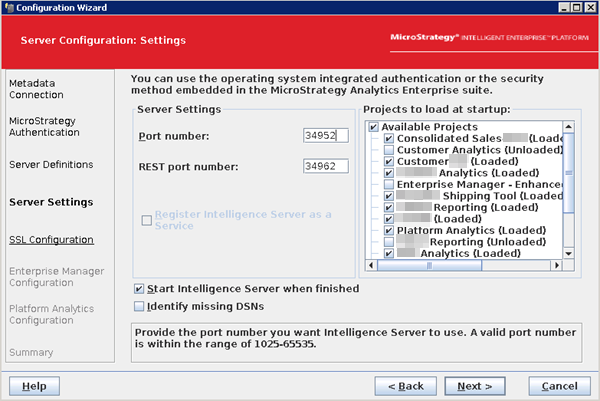
Task: Check the Customer Analytics (Unloaded) project
Action: tap(389, 150)
